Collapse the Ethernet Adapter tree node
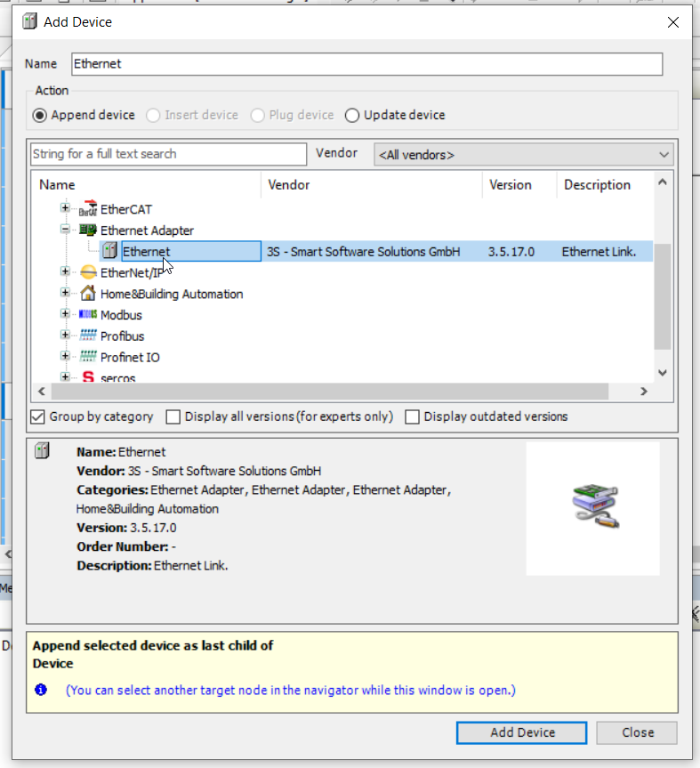The image size is (700, 768). click(x=65, y=229)
